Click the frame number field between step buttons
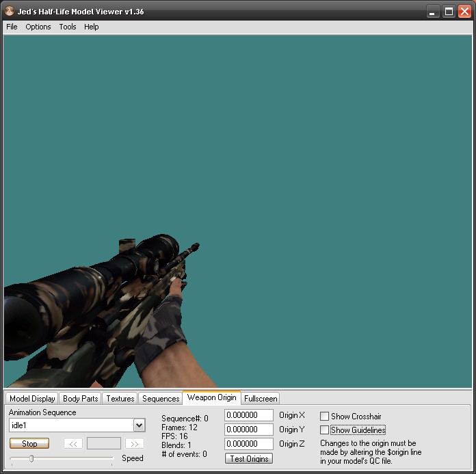 [104, 444]
